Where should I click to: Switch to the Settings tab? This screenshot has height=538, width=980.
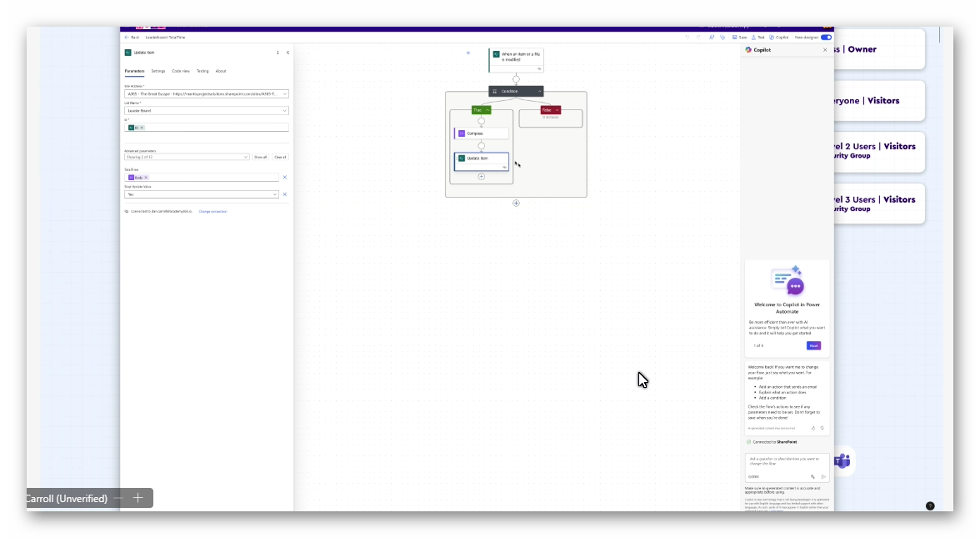[158, 72]
